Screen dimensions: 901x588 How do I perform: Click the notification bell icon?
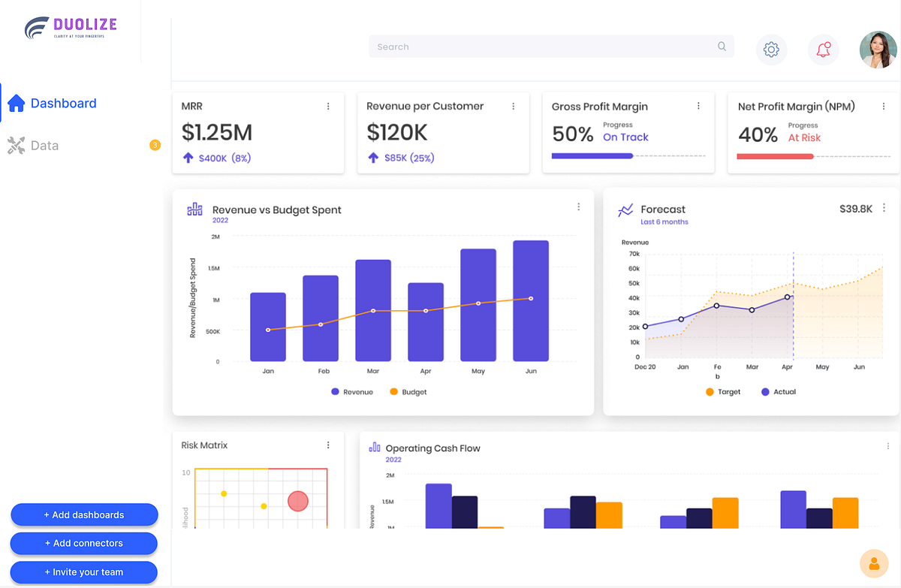(823, 49)
